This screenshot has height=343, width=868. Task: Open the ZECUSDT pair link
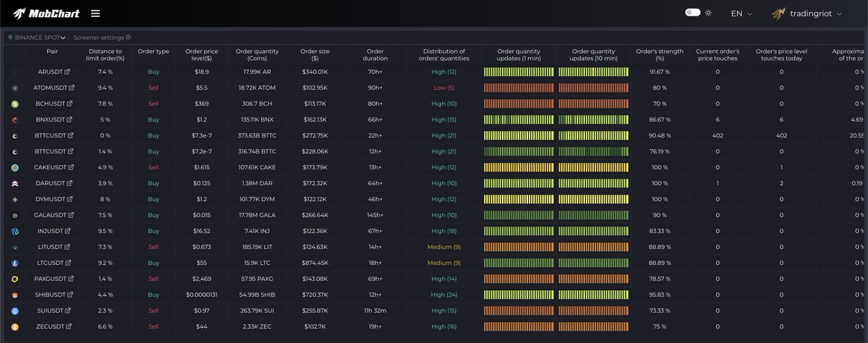pos(49,326)
